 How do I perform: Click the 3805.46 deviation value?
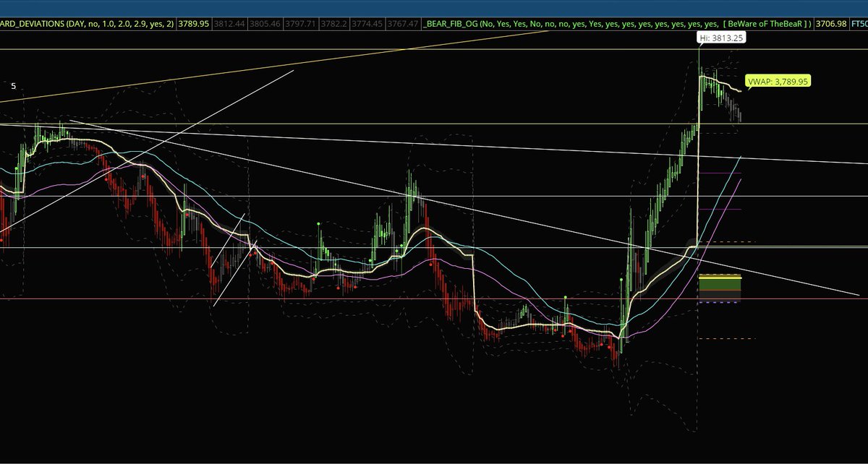[x=265, y=24]
